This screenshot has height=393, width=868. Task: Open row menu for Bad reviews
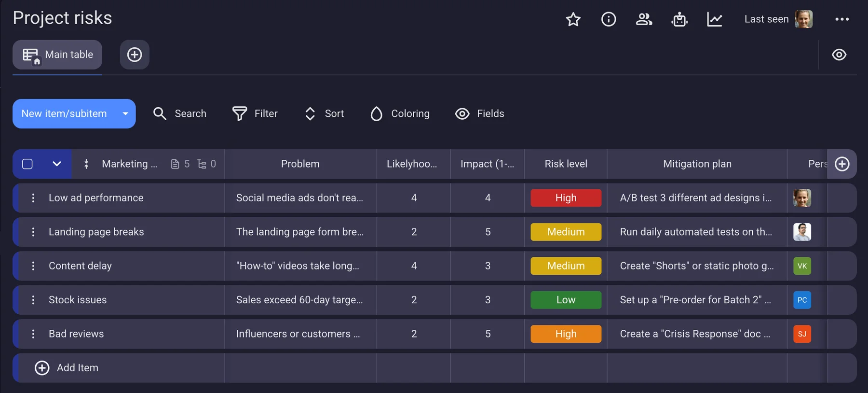pos(33,334)
